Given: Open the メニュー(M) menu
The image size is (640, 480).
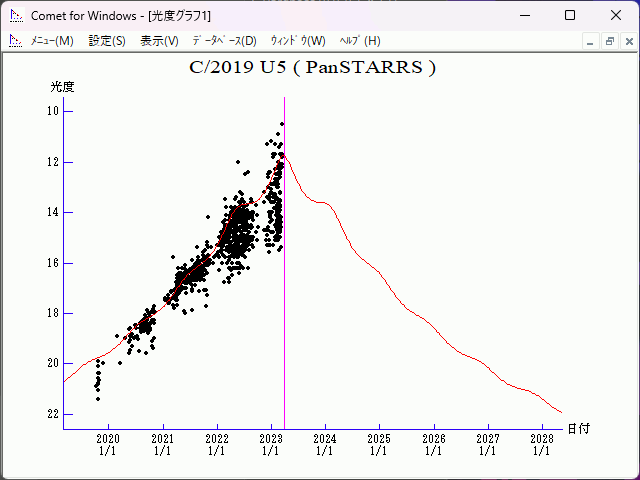Looking at the screenshot, I should [x=51, y=41].
